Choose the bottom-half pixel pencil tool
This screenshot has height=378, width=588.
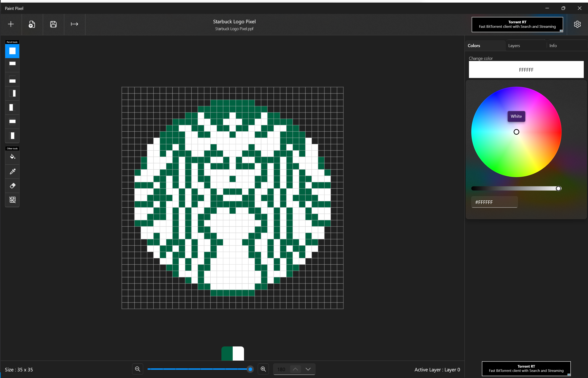click(12, 79)
